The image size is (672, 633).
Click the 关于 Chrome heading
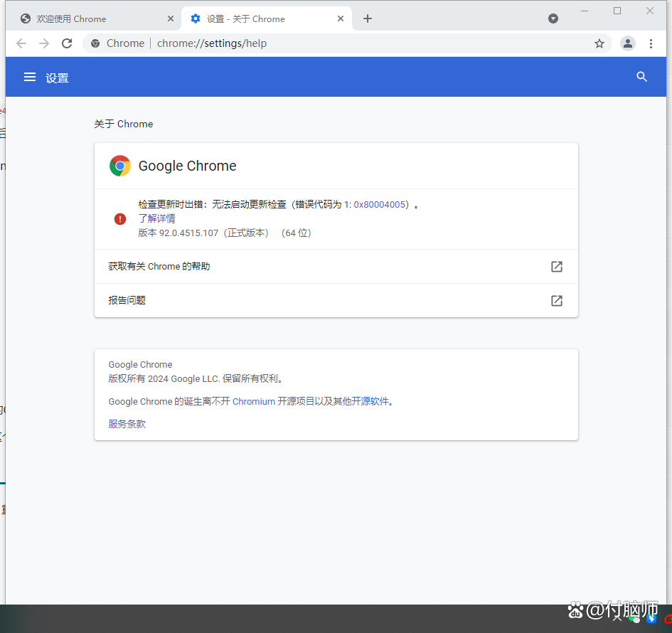click(x=124, y=124)
